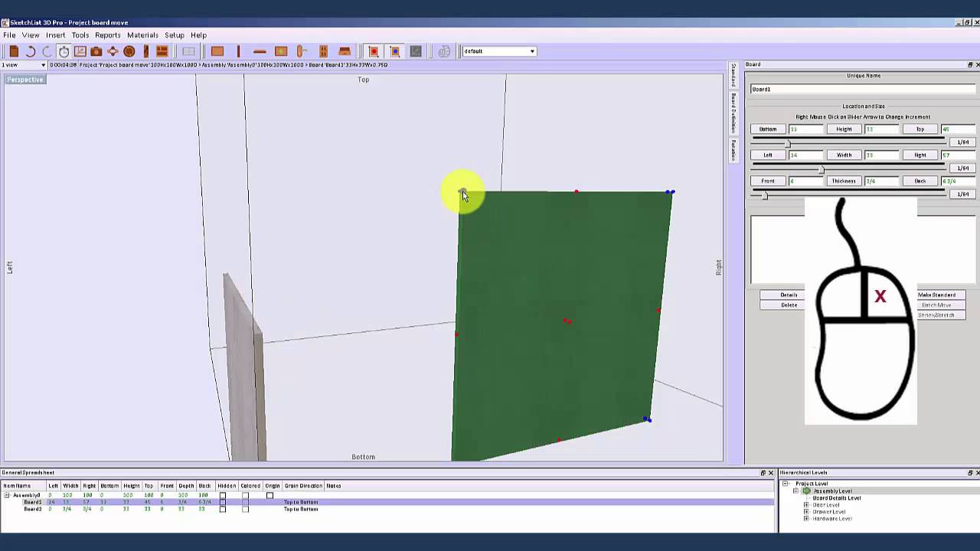Open the Materials menu
The width and height of the screenshot is (980, 551).
[x=142, y=35]
